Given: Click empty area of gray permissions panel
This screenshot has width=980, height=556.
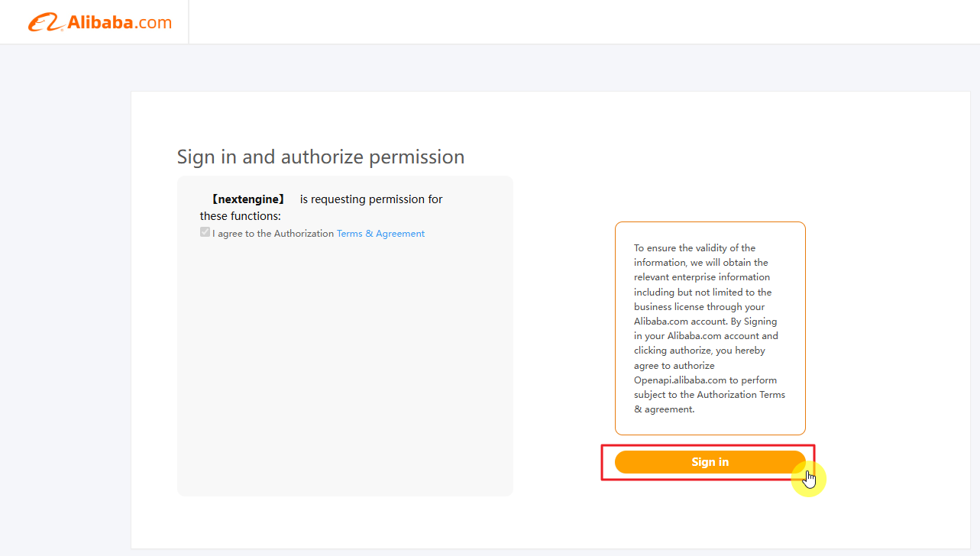Looking at the screenshot, I should coord(344,367).
